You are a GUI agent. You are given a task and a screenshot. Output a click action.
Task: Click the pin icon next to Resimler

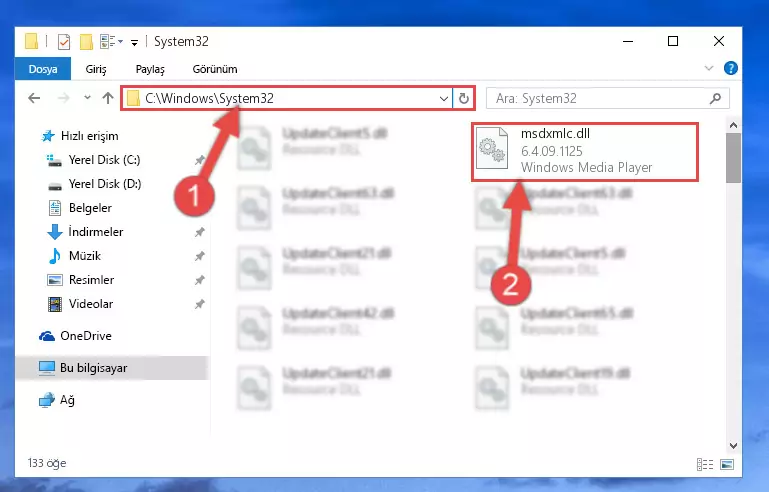click(x=200, y=280)
